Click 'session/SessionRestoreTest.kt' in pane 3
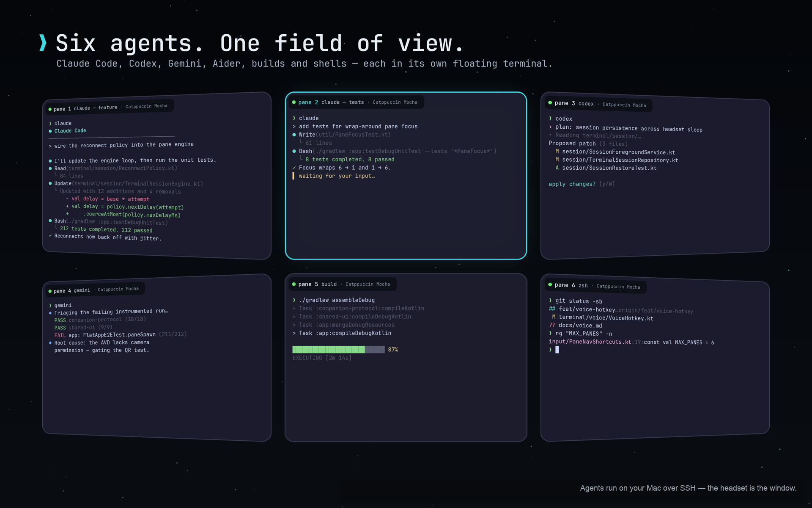812x508 pixels. [609, 168]
